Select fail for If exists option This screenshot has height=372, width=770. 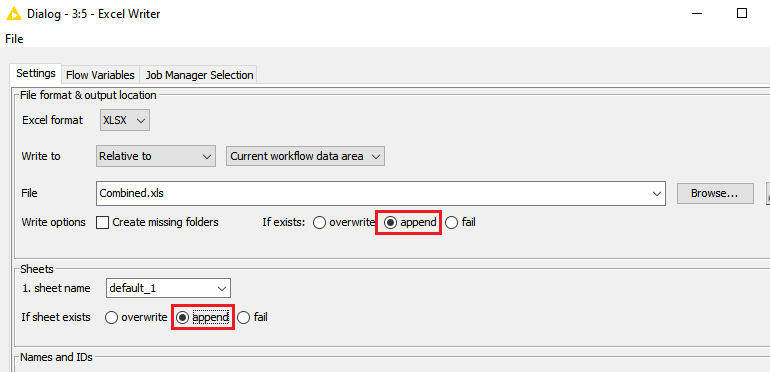click(452, 223)
